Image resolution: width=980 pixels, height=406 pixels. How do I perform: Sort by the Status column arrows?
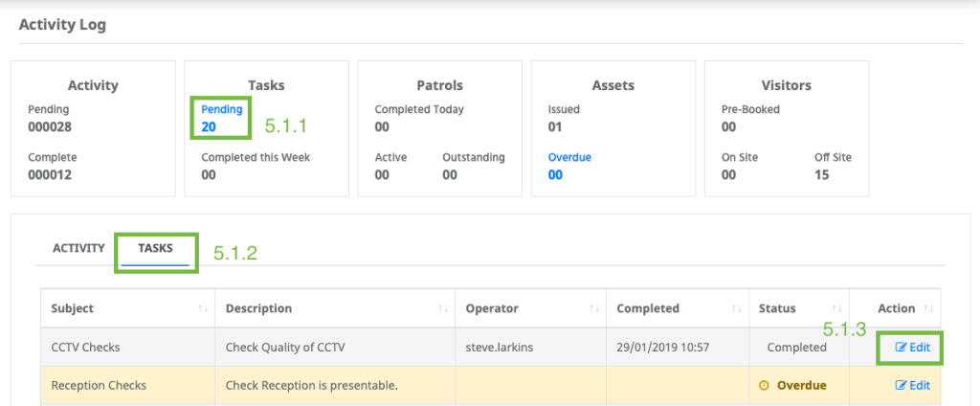pyautogui.click(x=836, y=308)
